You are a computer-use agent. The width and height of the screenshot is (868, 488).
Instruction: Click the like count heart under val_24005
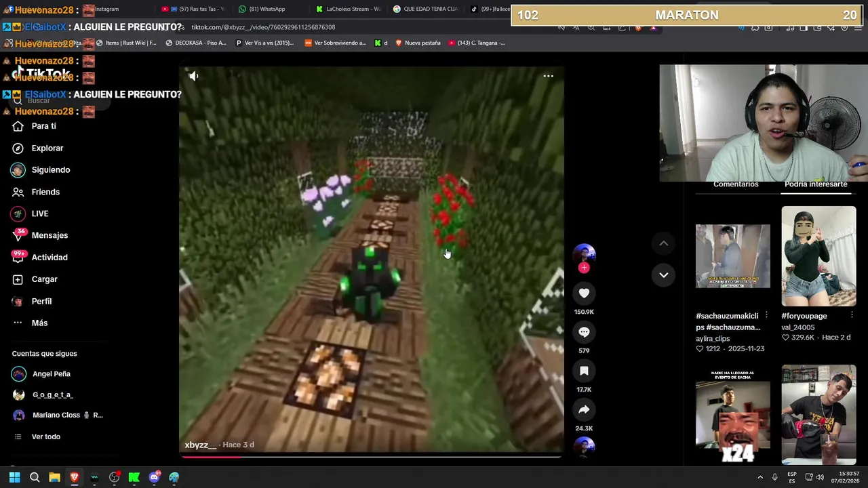[785, 338]
